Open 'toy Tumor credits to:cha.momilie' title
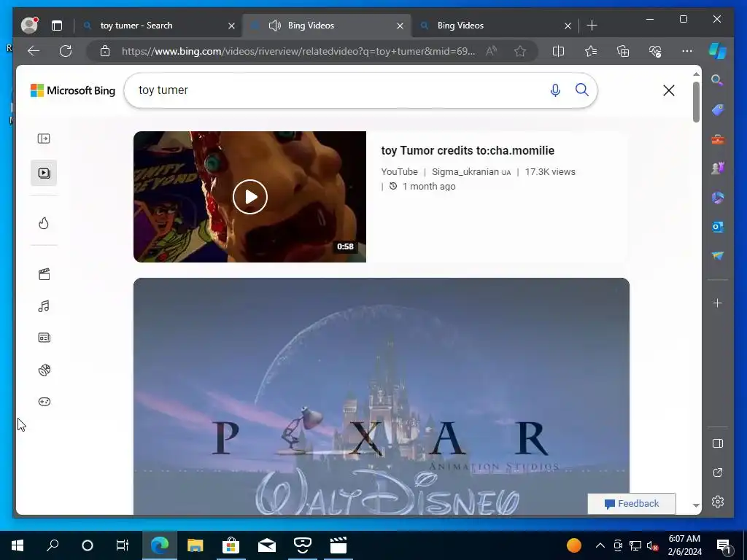Screen dimensions: 747x560 [x=468, y=150]
